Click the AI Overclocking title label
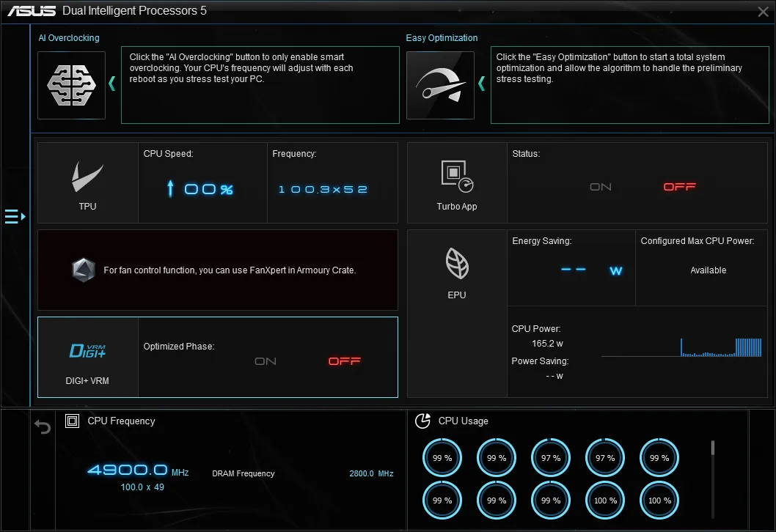The height and width of the screenshot is (532, 776). (69, 38)
